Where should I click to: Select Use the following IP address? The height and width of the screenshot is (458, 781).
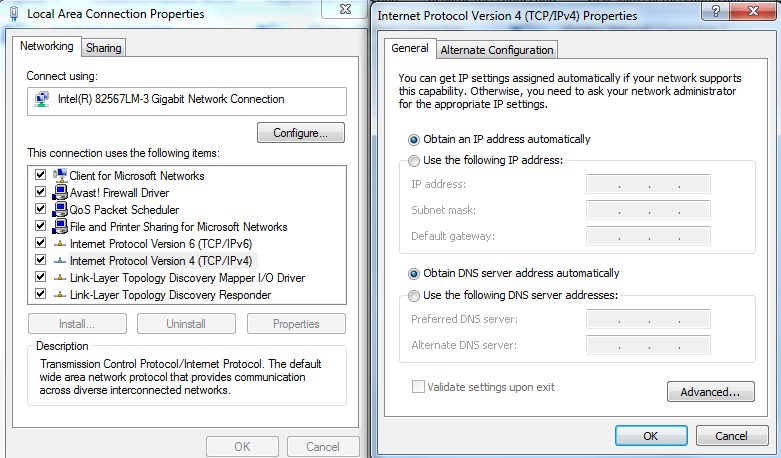point(414,160)
